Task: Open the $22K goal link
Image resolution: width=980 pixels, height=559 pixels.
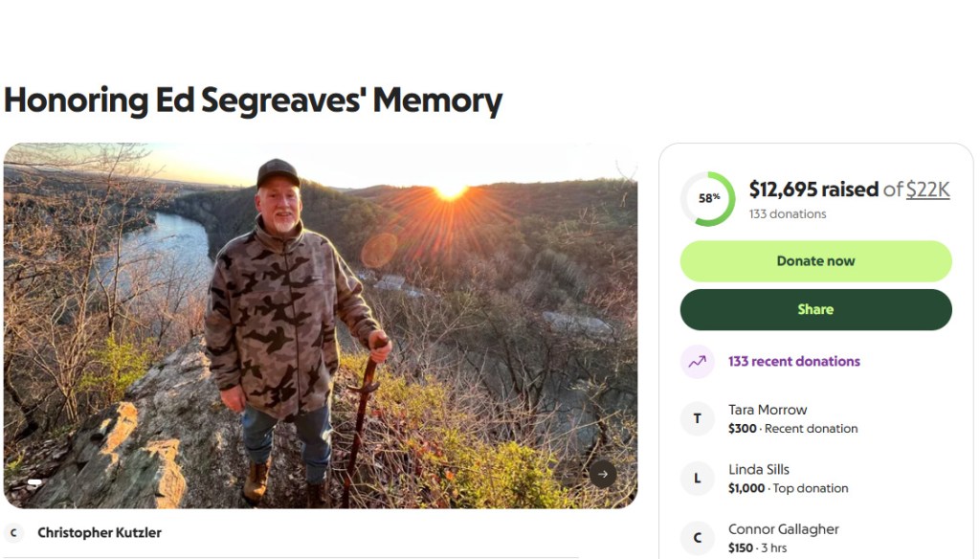Action: pyautogui.click(x=927, y=190)
